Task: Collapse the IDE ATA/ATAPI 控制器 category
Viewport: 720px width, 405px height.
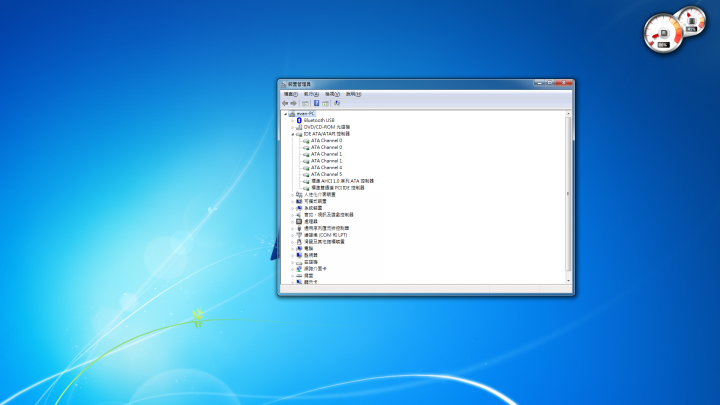Action: click(292, 134)
